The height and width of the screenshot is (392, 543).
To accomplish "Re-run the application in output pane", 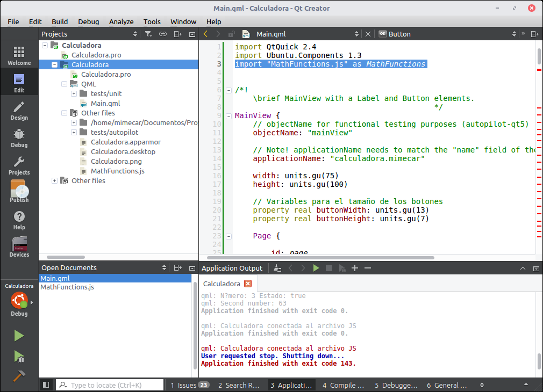I will point(316,268).
